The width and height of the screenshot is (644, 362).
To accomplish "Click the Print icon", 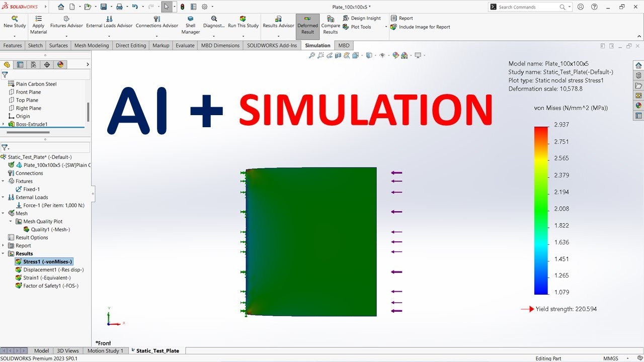I will (119, 7).
